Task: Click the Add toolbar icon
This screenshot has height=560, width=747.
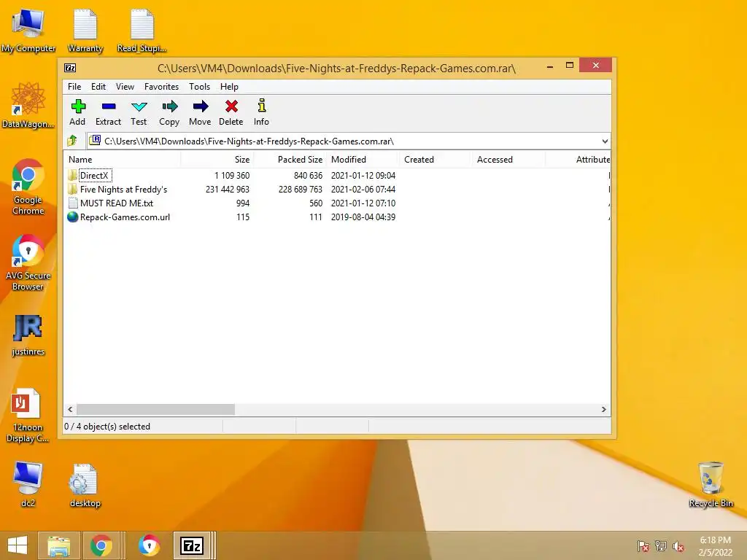Action: (78, 106)
